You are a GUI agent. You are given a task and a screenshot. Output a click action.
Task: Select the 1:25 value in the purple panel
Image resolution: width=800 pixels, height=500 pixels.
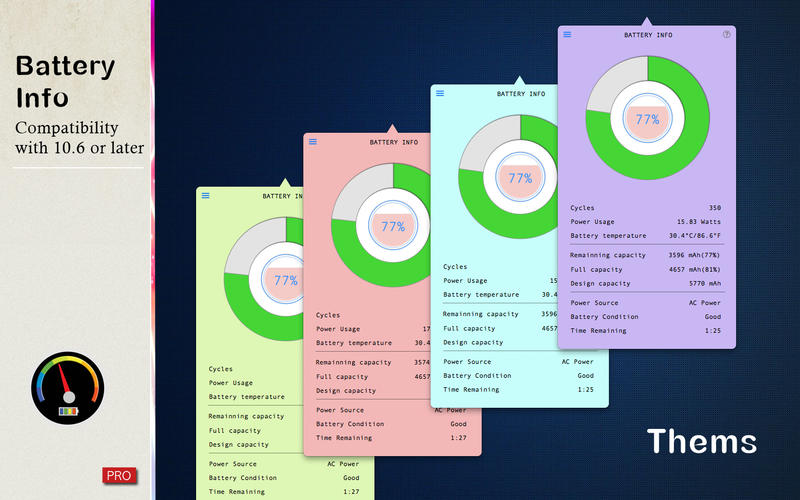[x=713, y=331]
